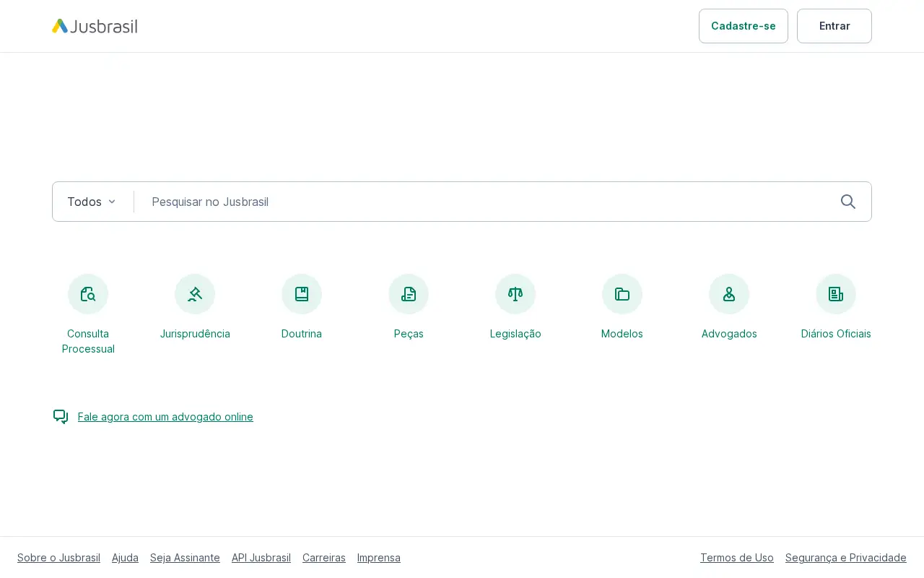The width and height of the screenshot is (924, 578).
Task: Open Segurança e Privacidade link
Action: click(x=846, y=558)
